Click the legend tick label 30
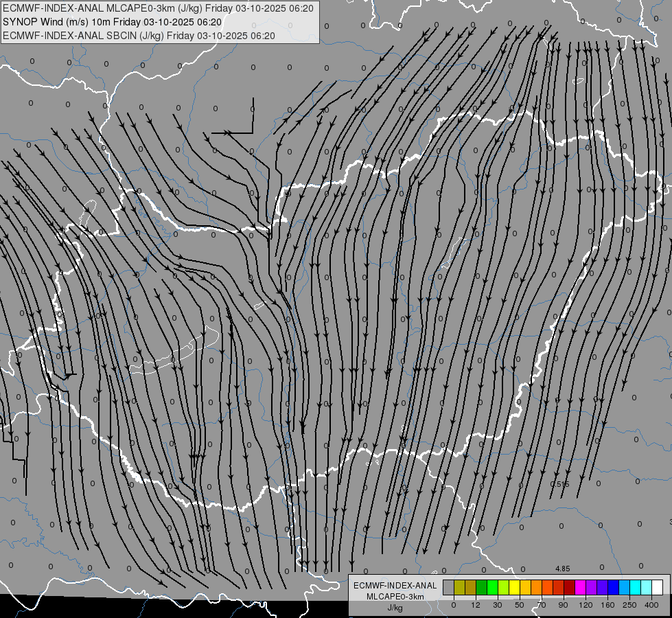 (498, 605)
